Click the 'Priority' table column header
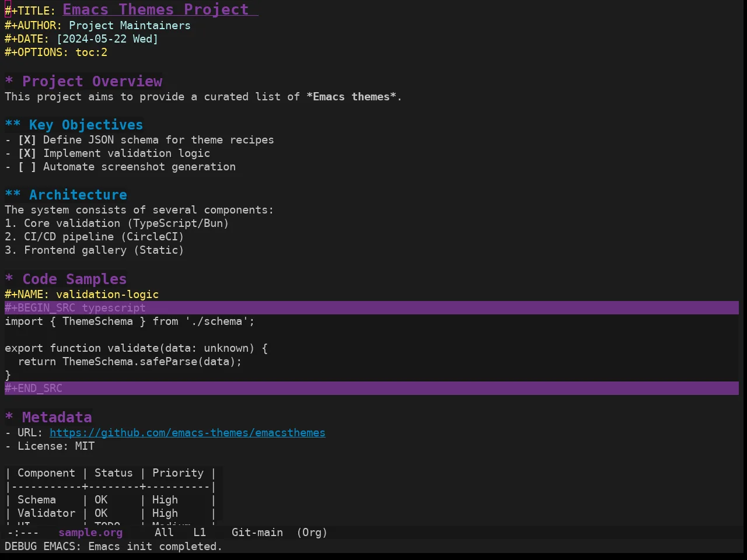 (178, 473)
